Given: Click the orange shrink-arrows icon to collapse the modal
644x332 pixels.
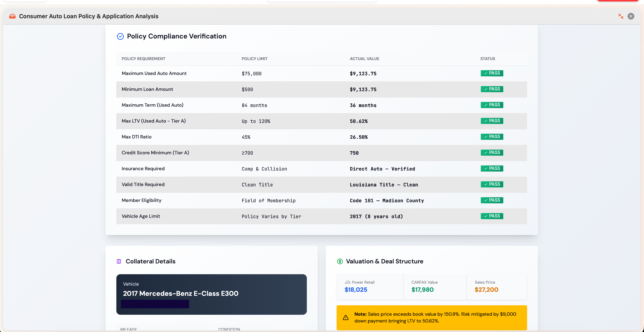Looking at the screenshot, I should pos(621,16).
